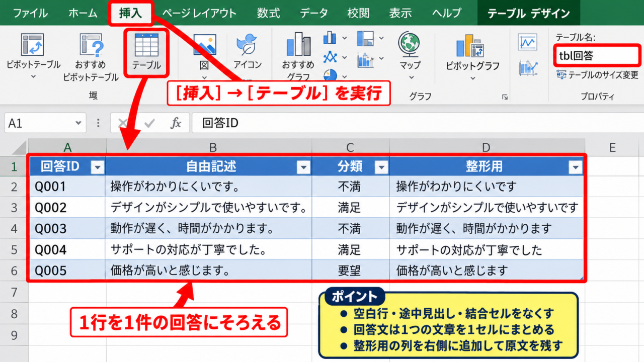644x362 pixels.
Task: Insert a table with テーブル icon
Action: [x=146, y=45]
